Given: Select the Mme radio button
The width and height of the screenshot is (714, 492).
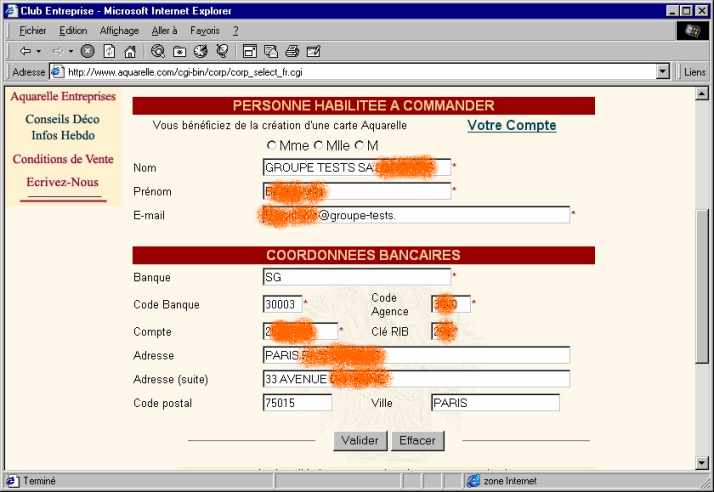Looking at the screenshot, I should point(272,146).
